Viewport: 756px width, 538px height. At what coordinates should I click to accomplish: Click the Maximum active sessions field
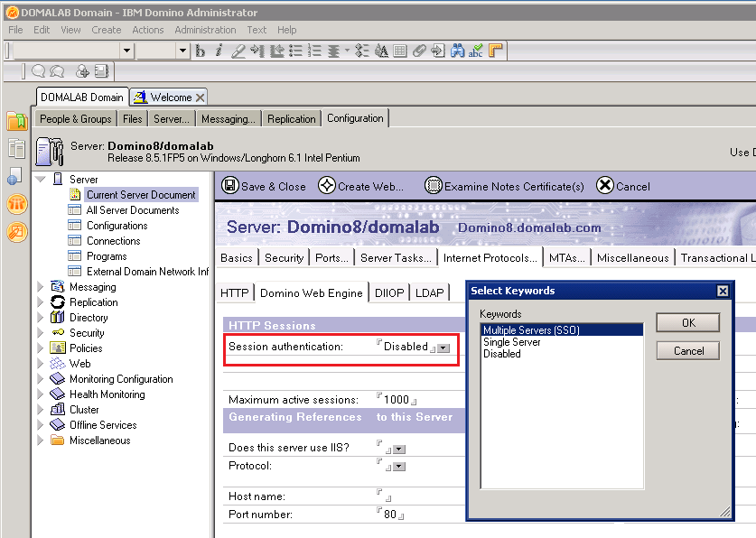click(397, 399)
